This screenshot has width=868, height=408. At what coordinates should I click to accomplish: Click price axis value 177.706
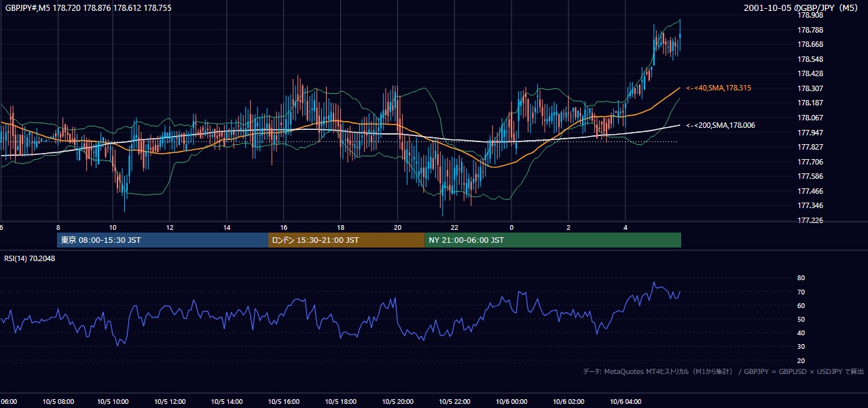pos(810,162)
